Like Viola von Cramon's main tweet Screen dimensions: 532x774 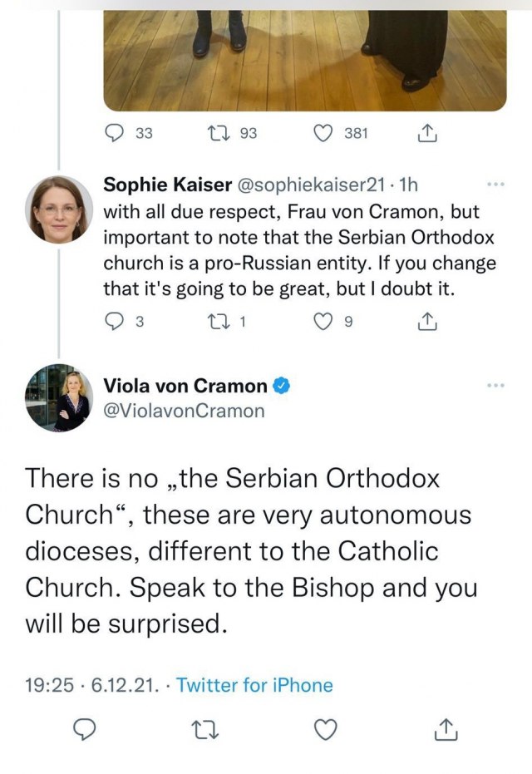click(326, 729)
